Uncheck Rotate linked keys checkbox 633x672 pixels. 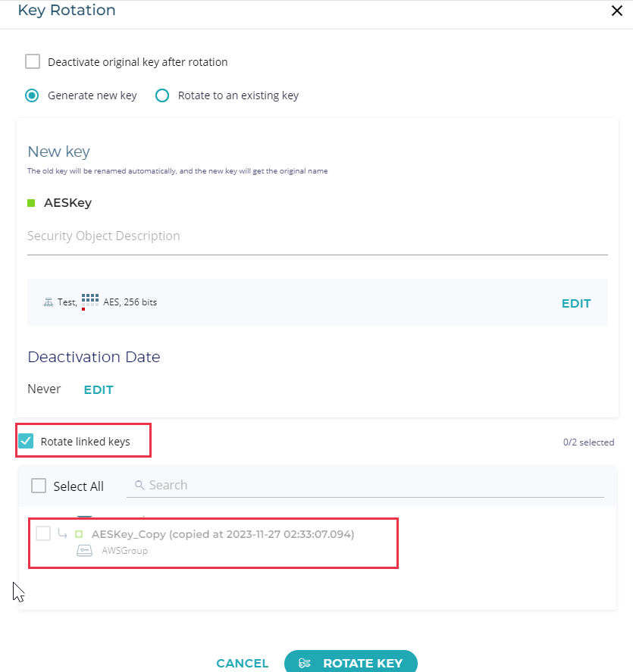tap(26, 441)
